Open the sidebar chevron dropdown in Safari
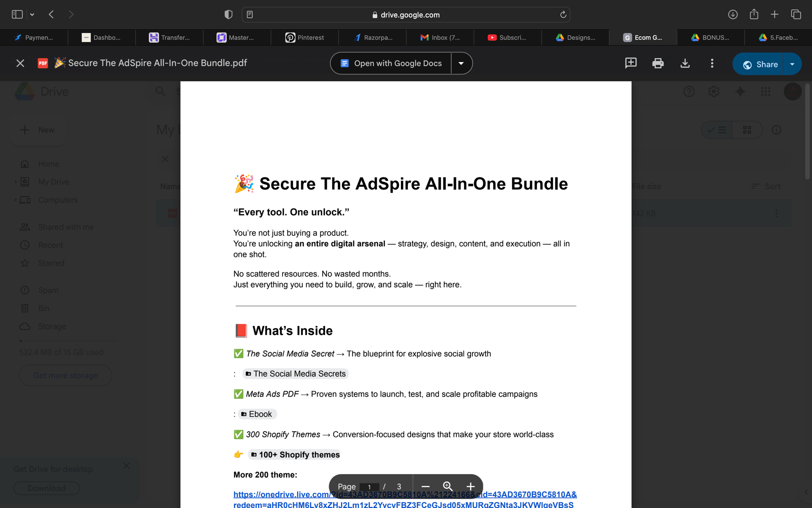Screen dimensions: 812x508 pos(32,15)
